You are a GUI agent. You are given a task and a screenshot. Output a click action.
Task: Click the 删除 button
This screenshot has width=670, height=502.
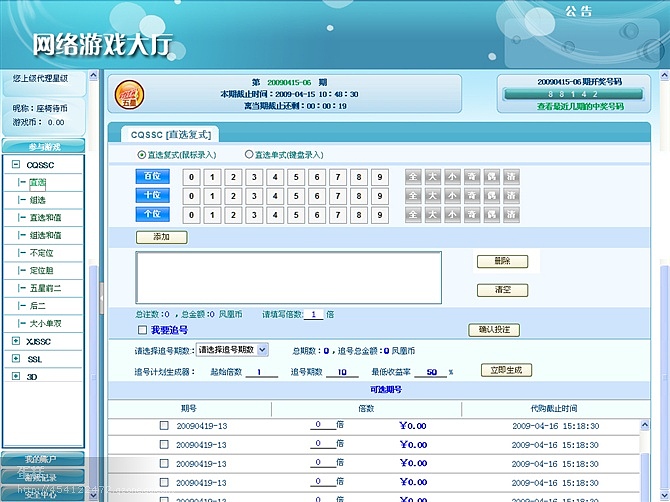click(502, 261)
